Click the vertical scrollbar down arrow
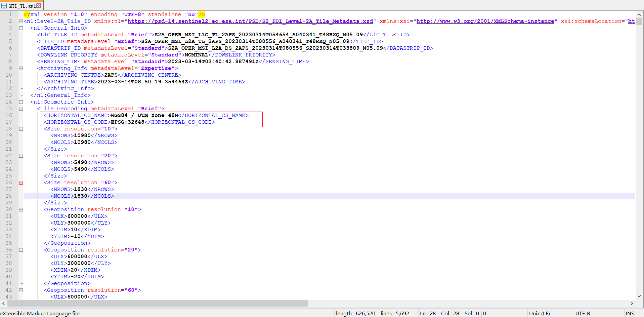Screen dimensions: 644x317 [x=639, y=296]
